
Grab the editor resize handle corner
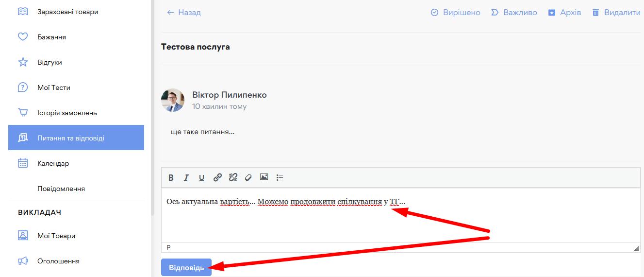coord(636,248)
